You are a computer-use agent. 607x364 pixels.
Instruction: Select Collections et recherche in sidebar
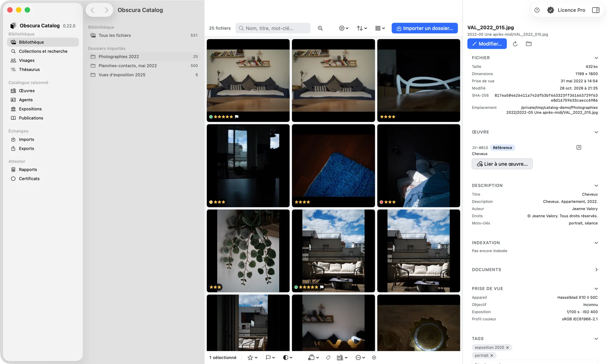click(43, 51)
